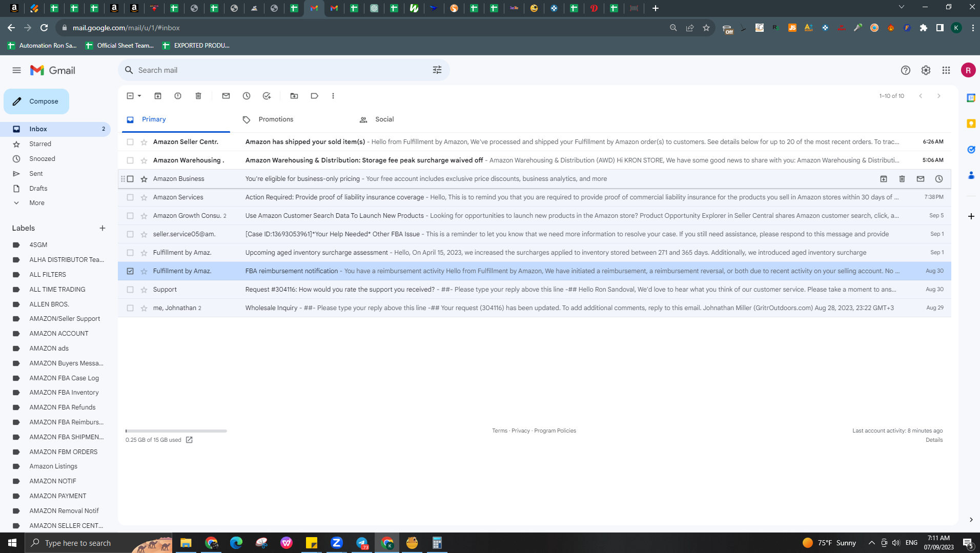Star the seller.service05 case email
Image resolution: width=980 pixels, height=553 pixels.
coord(144,234)
